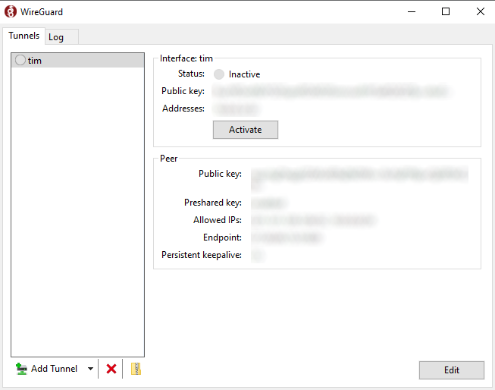Click the Add Tunnel button
Viewport: 495px width, 390px height.
[47, 369]
